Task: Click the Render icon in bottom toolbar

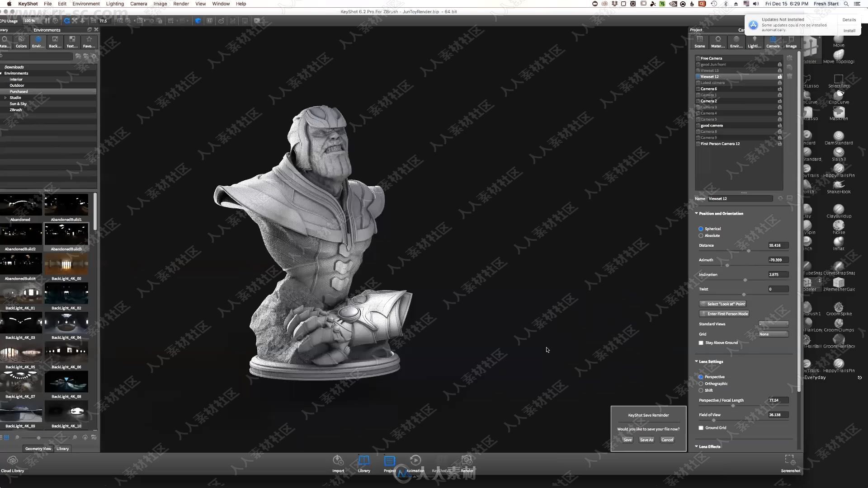Action: coord(467,464)
